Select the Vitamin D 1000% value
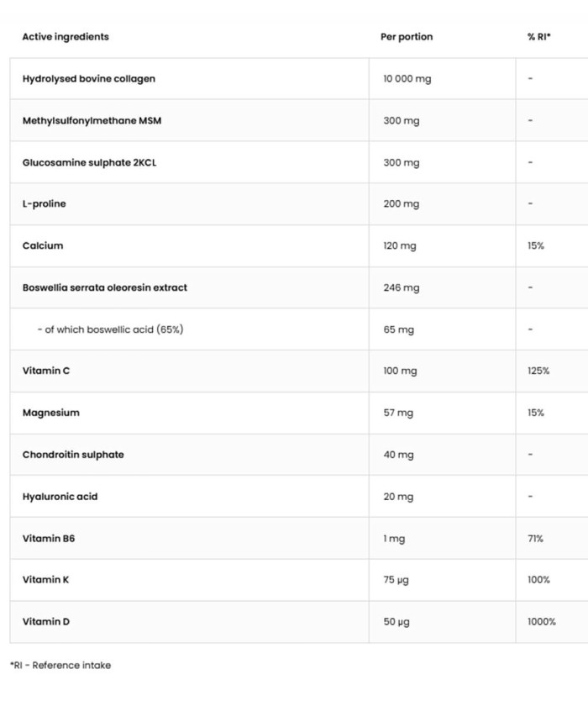The width and height of the screenshot is (588, 706). point(542,622)
